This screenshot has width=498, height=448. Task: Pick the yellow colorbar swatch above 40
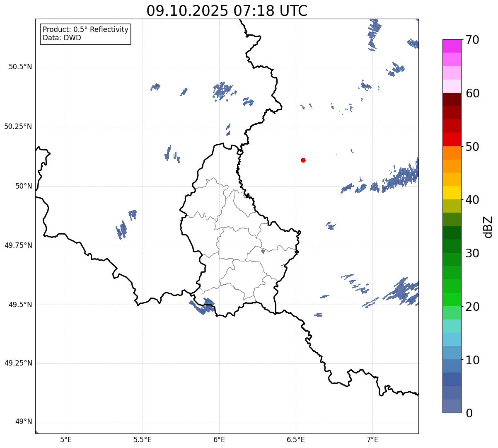(x=452, y=193)
